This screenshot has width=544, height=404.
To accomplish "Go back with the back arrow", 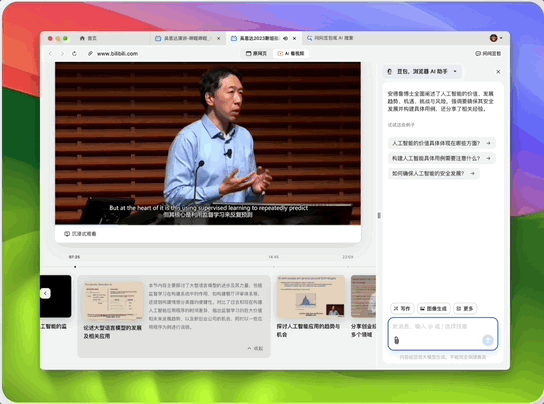I will coord(50,53).
